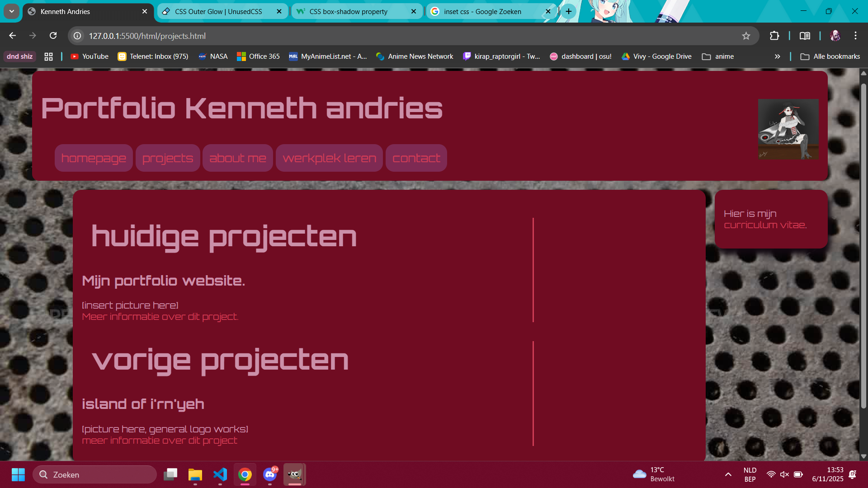Show hidden bookmarks with the double chevron
The width and height of the screenshot is (868, 488).
[777, 56]
